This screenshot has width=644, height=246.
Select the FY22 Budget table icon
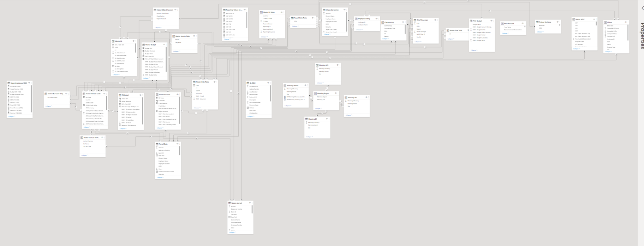(x=471, y=21)
